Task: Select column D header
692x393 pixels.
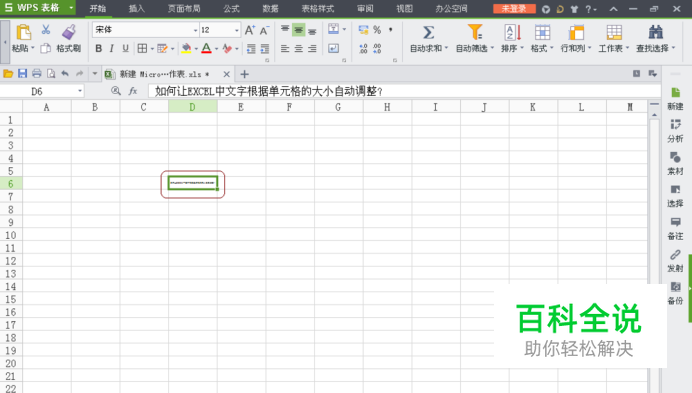Action: click(x=192, y=107)
